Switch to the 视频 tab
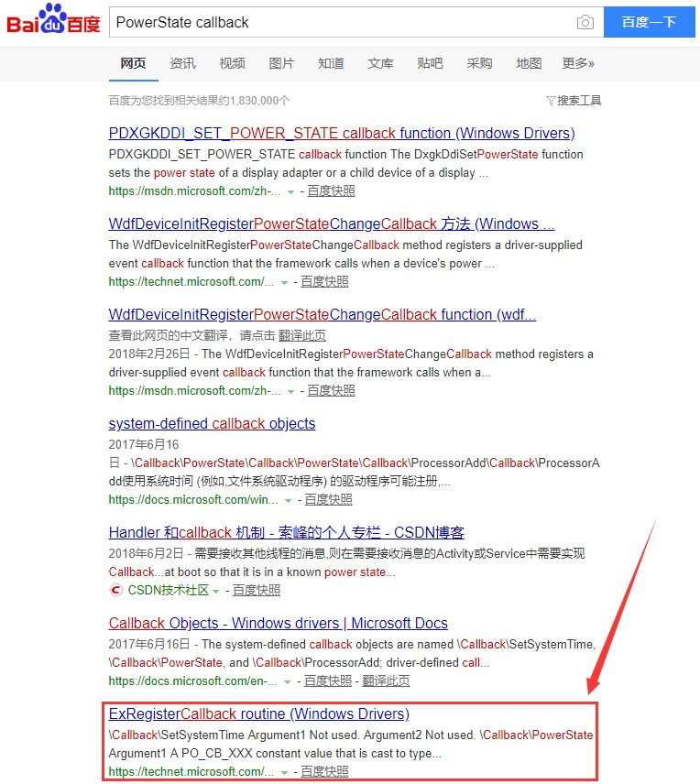Image resolution: width=700 pixels, height=784 pixels. pos(232,63)
